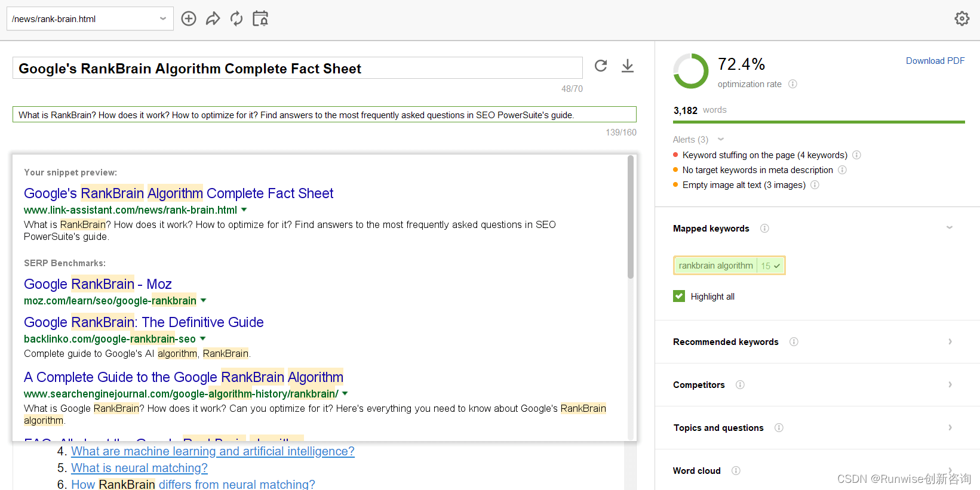
Task: Click info icon beside Topics and questions
Action: (x=779, y=428)
